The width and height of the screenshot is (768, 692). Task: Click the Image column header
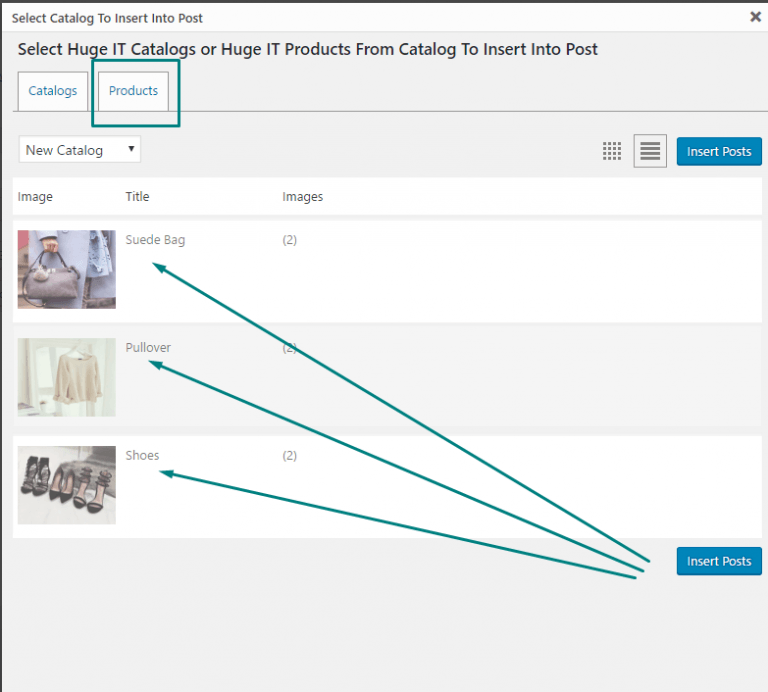coord(35,197)
